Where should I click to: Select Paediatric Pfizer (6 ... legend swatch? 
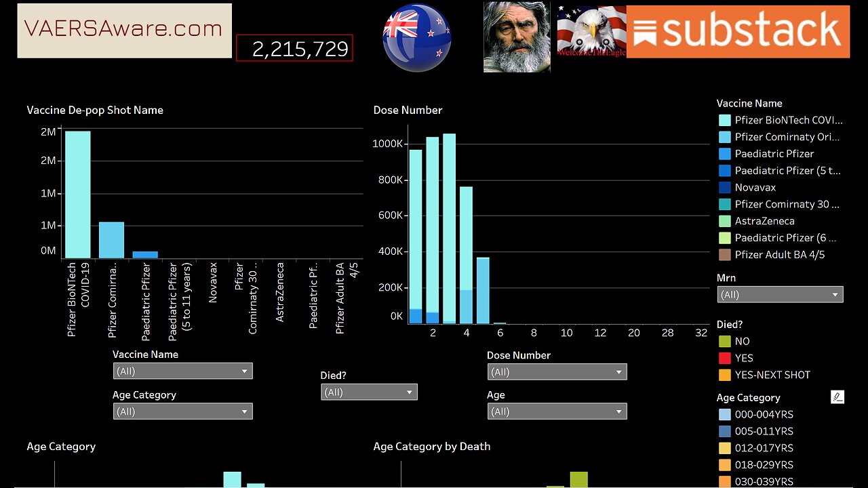tap(725, 238)
